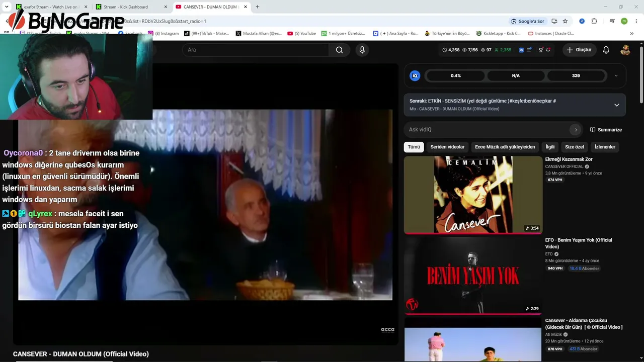The height and width of the screenshot is (362, 644).
Task: Click the green subscriber stat 2,355
Action: pyautogui.click(x=503, y=50)
